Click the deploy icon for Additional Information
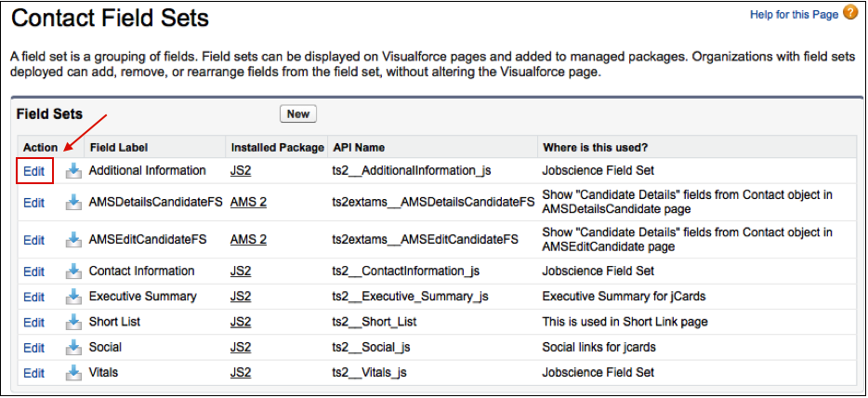The image size is (868, 398). click(x=73, y=172)
